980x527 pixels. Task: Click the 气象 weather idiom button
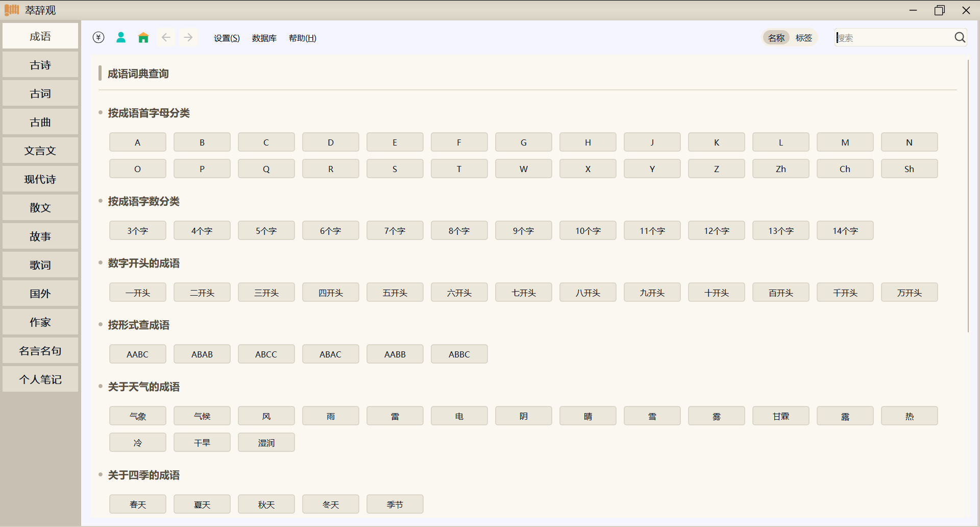[x=138, y=416]
